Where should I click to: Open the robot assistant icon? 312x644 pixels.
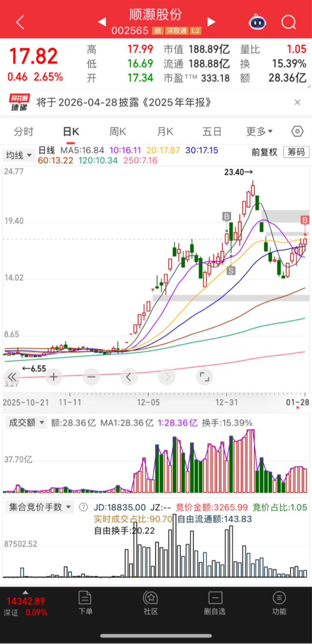tap(258, 22)
